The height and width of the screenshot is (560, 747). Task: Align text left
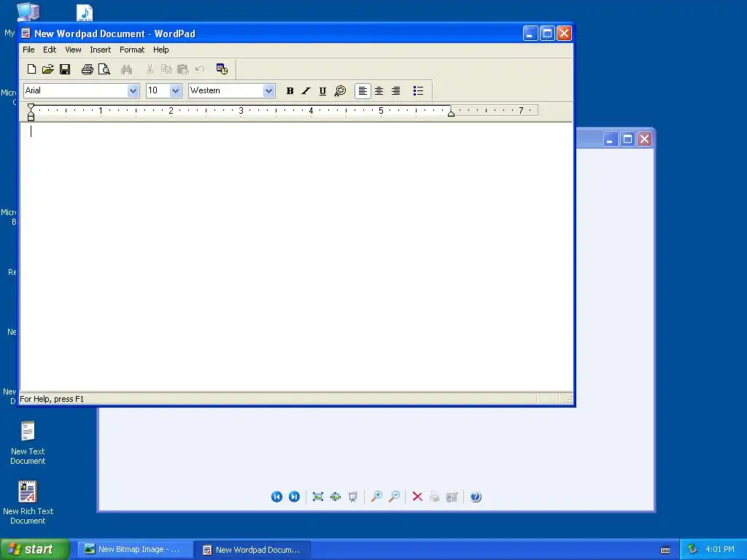(x=363, y=91)
